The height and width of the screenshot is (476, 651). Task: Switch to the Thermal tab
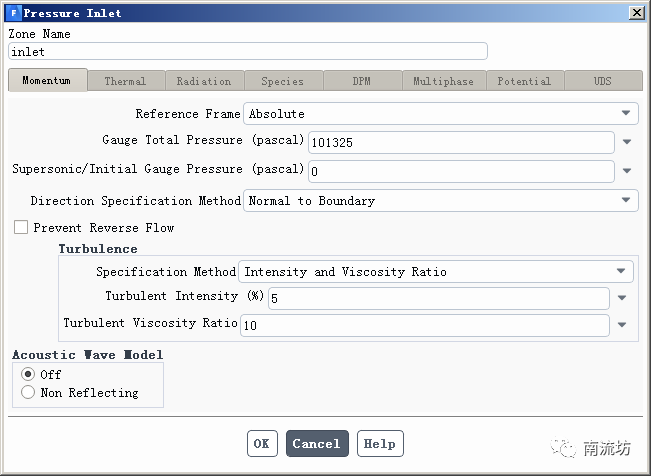click(x=125, y=81)
